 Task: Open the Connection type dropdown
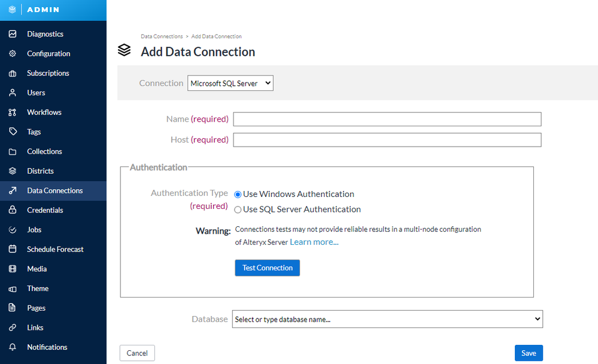click(230, 83)
